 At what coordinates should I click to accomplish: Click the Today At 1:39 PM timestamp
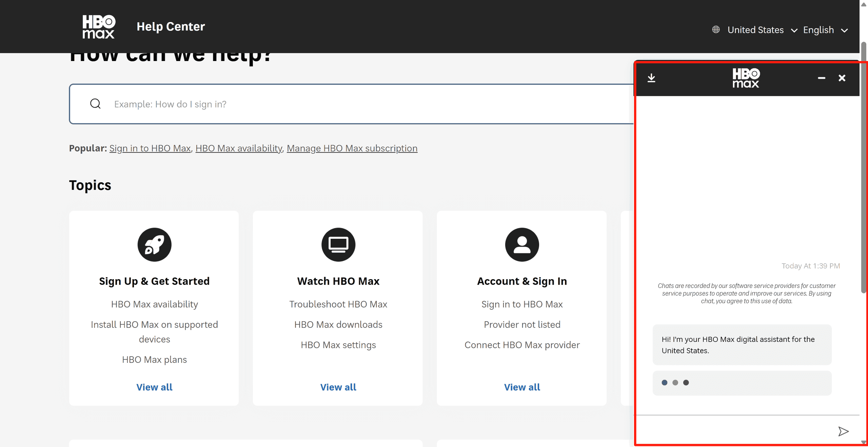811,266
